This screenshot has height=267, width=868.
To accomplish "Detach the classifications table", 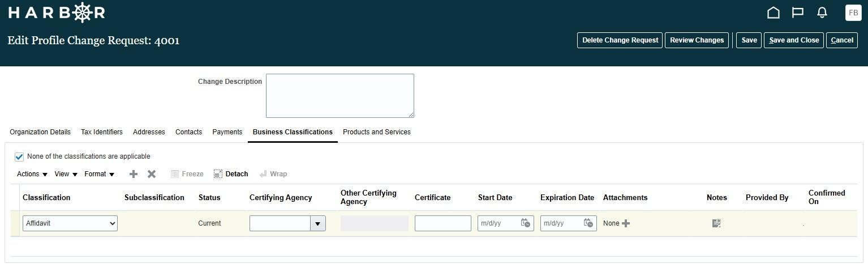I will 231,174.
